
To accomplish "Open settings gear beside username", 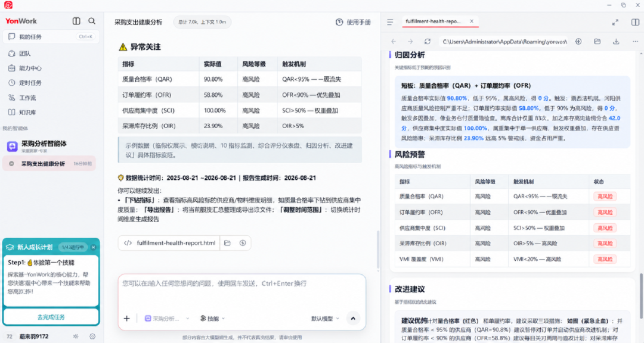I will pyautogui.click(x=92, y=336).
